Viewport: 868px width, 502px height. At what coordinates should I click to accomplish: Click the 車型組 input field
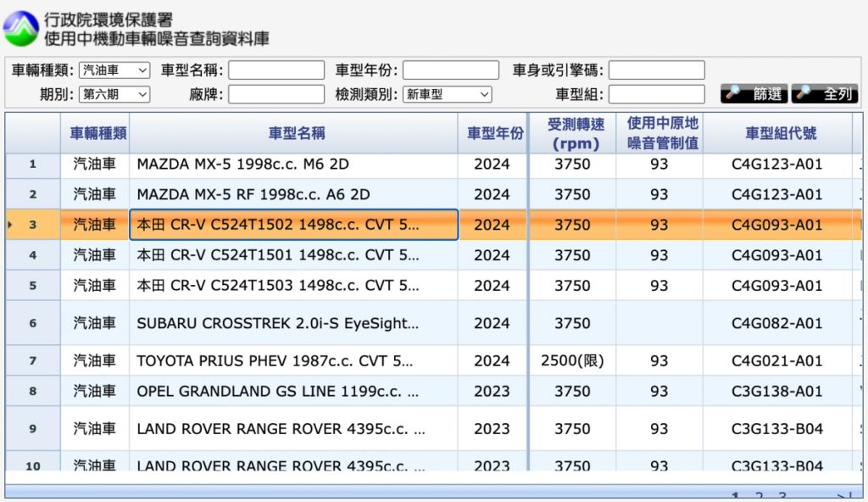tap(657, 94)
